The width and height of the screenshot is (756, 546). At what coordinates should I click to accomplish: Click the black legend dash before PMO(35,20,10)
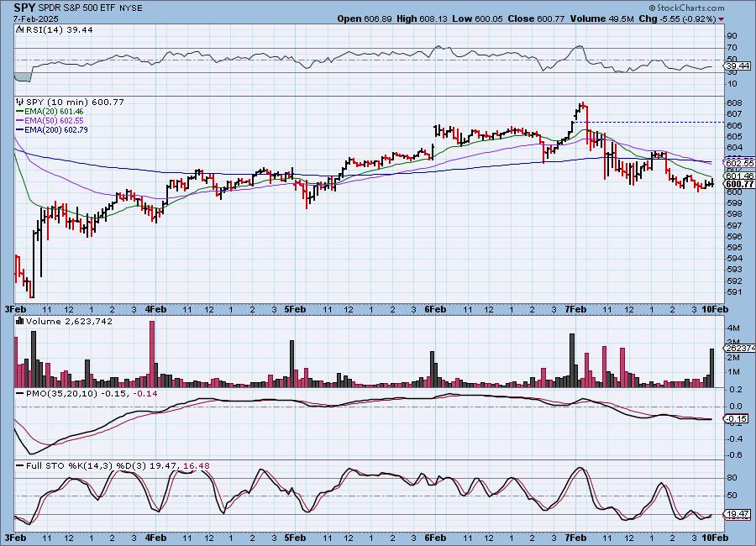[20, 394]
